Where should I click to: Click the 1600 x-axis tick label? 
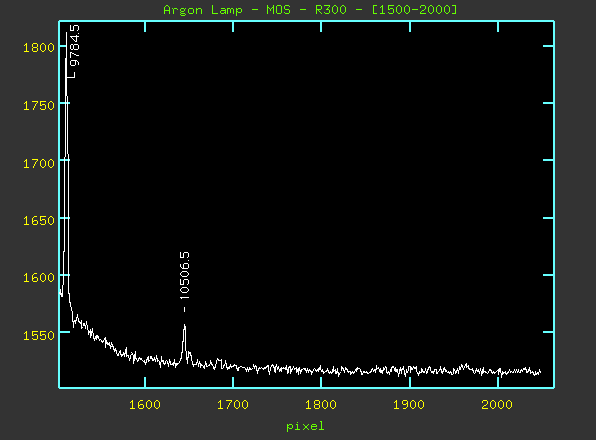tap(144, 405)
